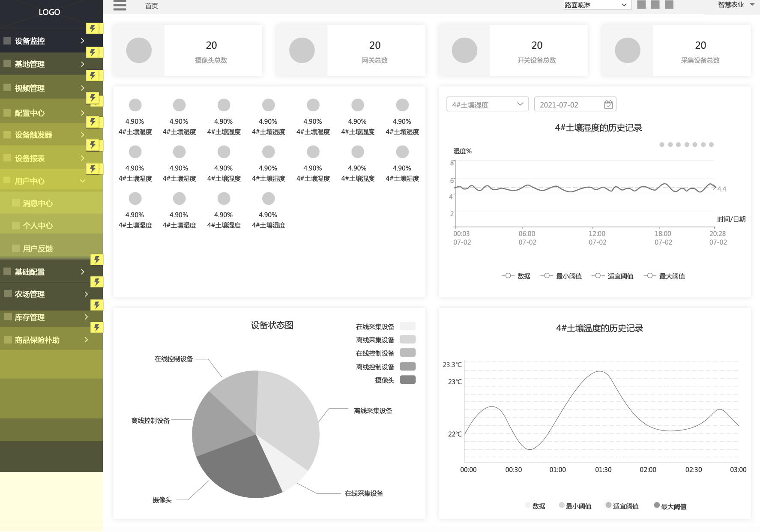The width and height of the screenshot is (760, 532).
Task: Click the 离线控制设备 legend color swatch
Action: tap(407, 367)
